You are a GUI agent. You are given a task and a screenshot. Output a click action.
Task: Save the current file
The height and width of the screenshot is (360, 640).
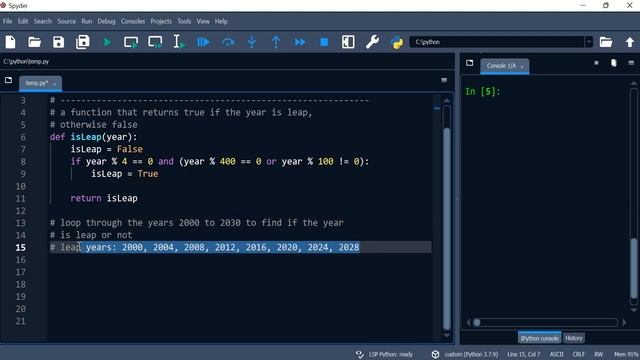coord(58,42)
